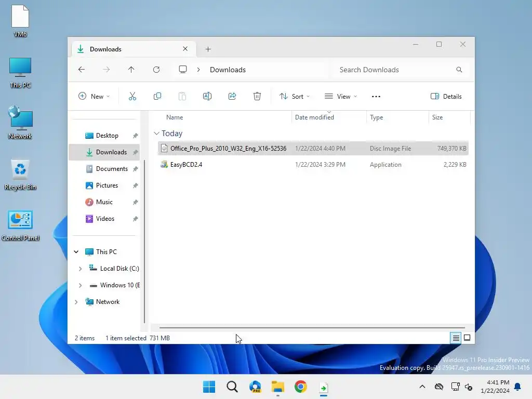Viewport: 532px width, 399px height.
Task: Sort by Size column header
Action: click(x=437, y=117)
